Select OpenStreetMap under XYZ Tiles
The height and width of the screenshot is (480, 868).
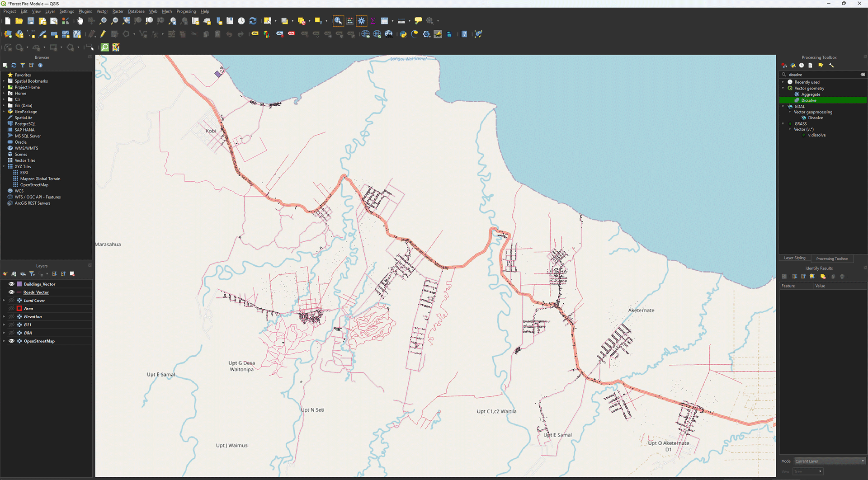coord(34,185)
